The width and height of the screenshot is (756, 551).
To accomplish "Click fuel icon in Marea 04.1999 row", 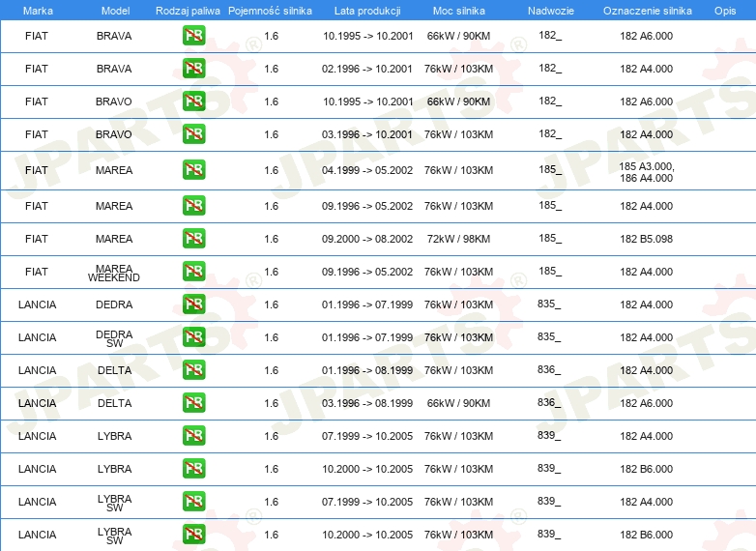I will (x=193, y=170).
